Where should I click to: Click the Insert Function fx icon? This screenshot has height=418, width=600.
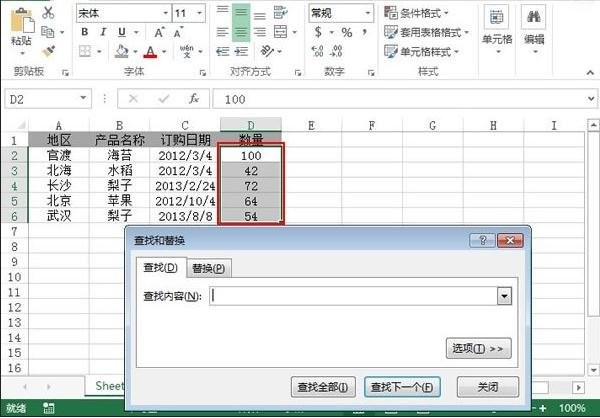193,99
